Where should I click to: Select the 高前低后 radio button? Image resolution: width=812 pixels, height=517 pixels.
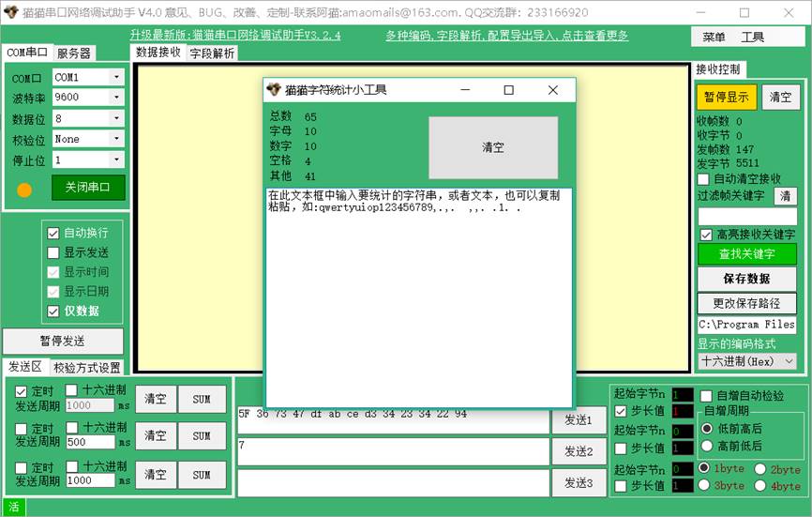pos(706,446)
